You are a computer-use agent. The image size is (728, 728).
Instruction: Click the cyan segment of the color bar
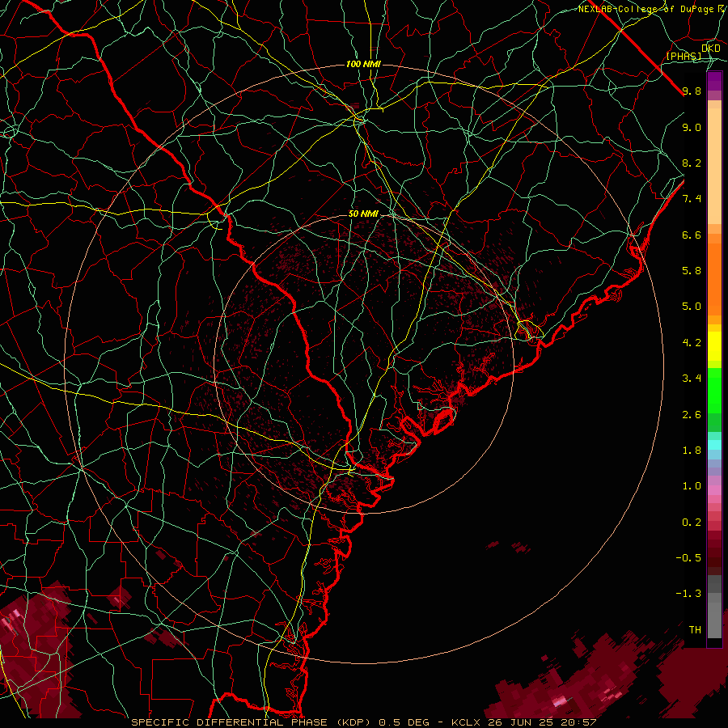(714, 445)
